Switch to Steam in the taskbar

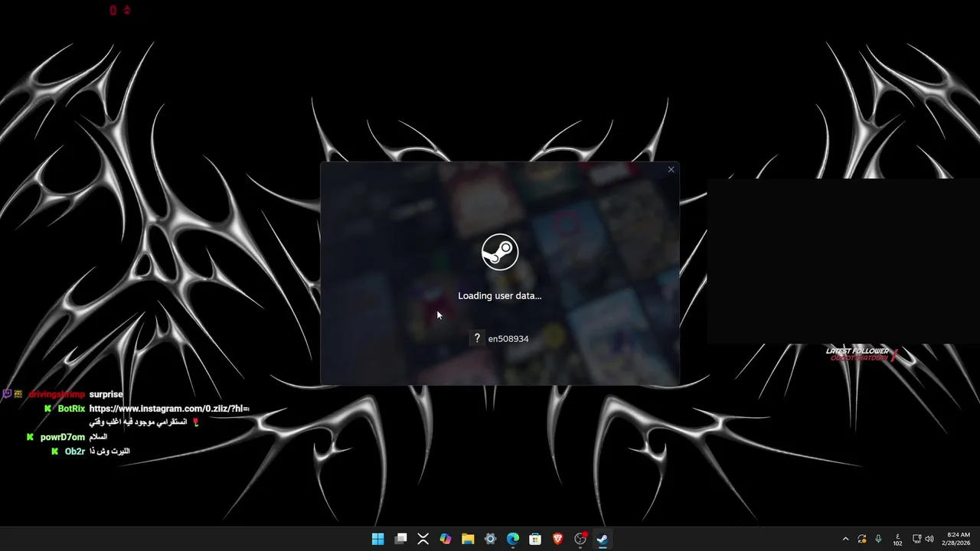click(603, 539)
